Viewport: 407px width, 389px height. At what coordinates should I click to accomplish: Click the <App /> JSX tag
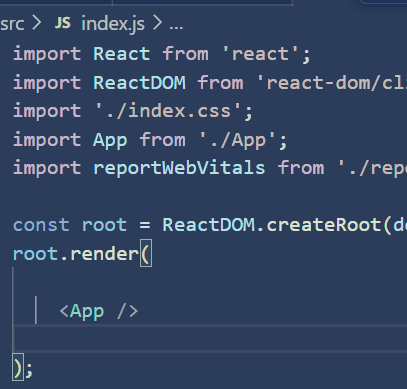click(x=99, y=311)
